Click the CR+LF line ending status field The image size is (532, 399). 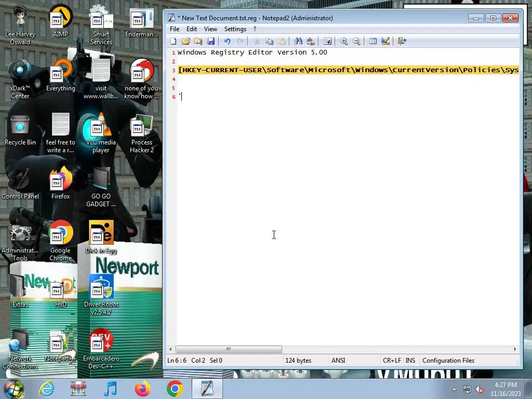[x=392, y=361]
